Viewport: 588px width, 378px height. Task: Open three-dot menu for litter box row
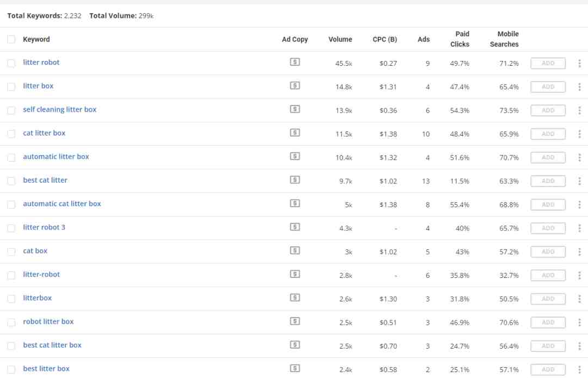coord(579,87)
